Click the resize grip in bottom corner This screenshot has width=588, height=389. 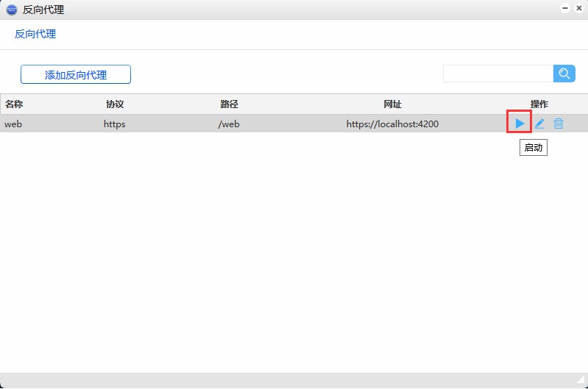[x=581, y=381]
